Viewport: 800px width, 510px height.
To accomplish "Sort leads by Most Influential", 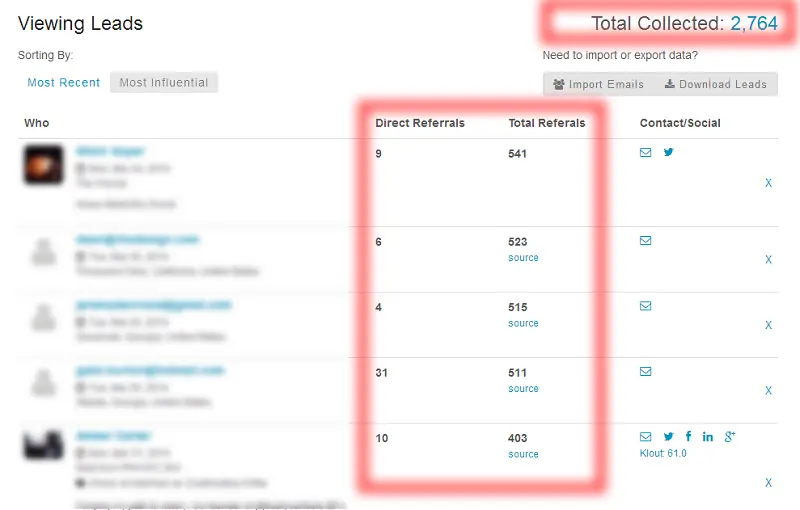I will coord(164,83).
